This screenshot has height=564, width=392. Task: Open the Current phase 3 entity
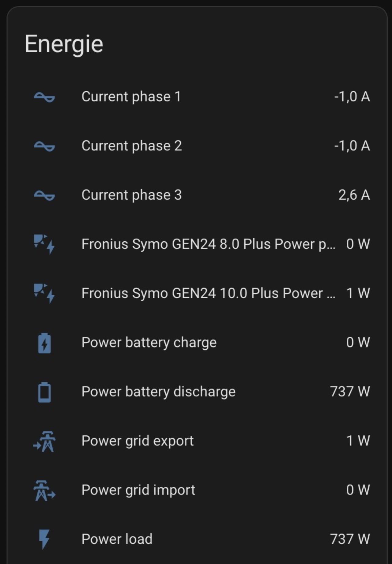131,195
